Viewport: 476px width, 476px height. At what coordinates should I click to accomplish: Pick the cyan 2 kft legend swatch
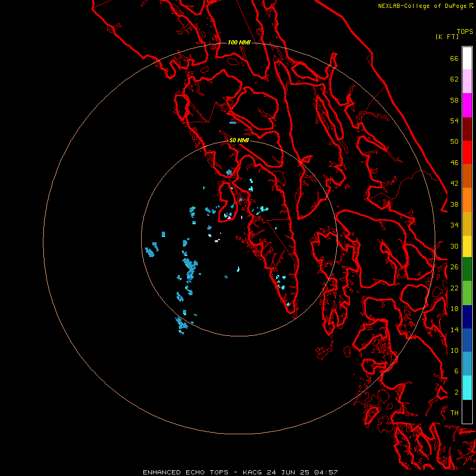point(467,388)
